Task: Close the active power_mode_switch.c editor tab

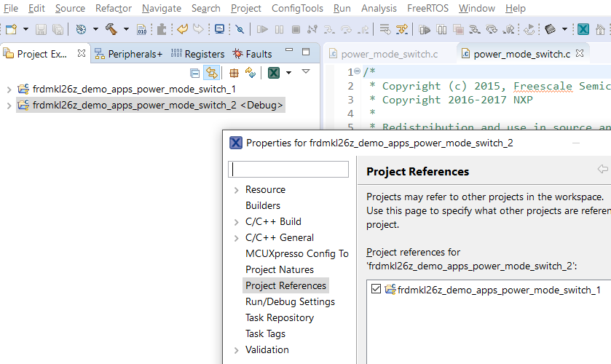Action: tap(580, 53)
